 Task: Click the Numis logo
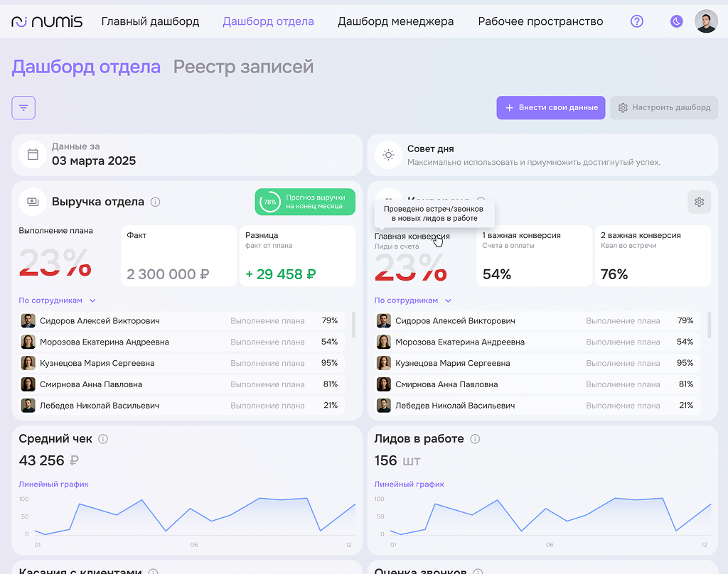click(x=47, y=21)
